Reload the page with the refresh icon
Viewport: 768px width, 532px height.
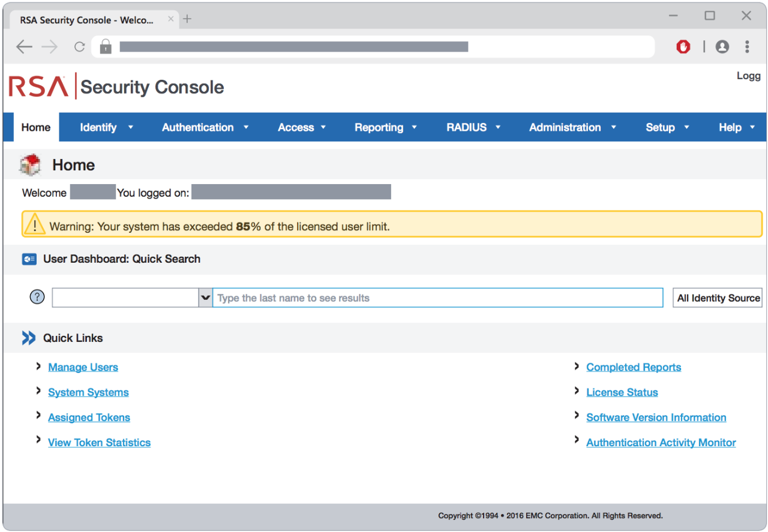tap(79, 47)
